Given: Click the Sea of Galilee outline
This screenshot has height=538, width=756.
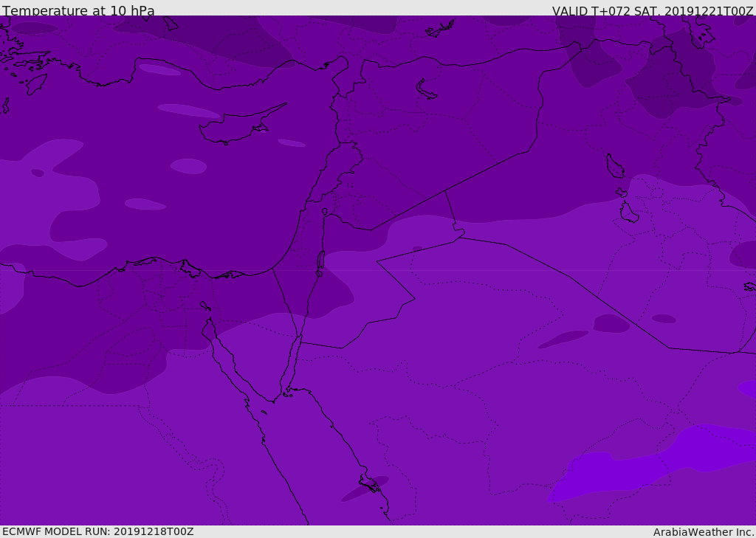Looking at the screenshot, I should pos(325,212).
